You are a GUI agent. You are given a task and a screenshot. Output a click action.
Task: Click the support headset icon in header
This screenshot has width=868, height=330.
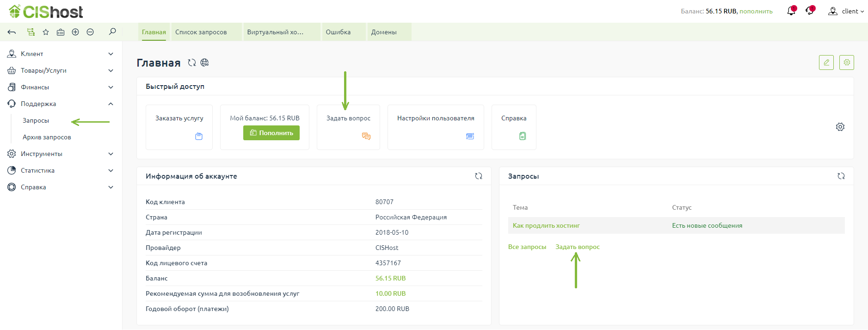(810, 11)
